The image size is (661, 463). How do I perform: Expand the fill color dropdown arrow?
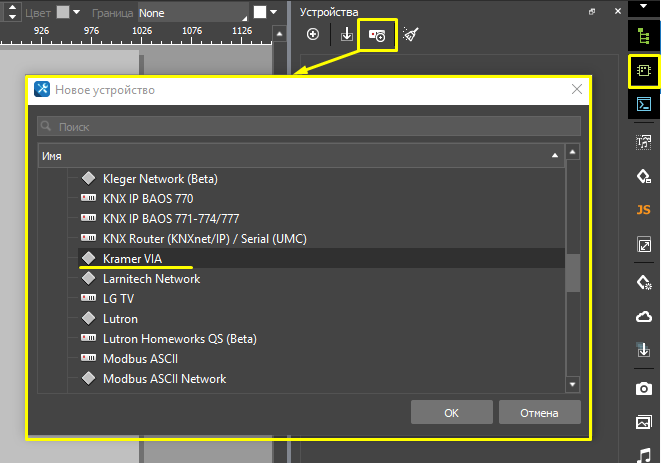78,13
